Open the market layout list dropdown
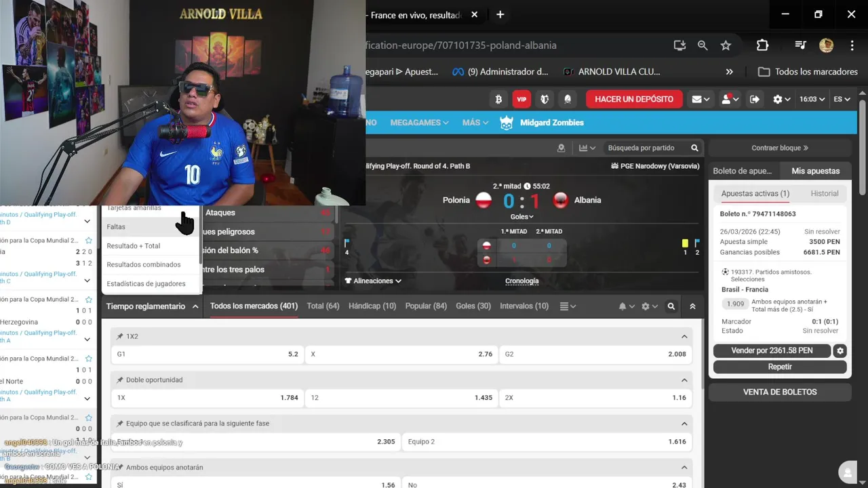 point(568,306)
